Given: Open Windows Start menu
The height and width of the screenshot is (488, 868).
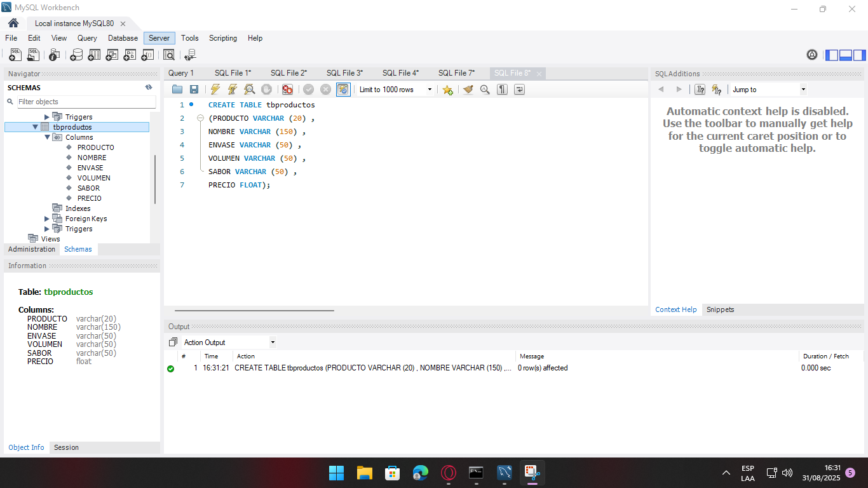Looking at the screenshot, I should (336, 473).
